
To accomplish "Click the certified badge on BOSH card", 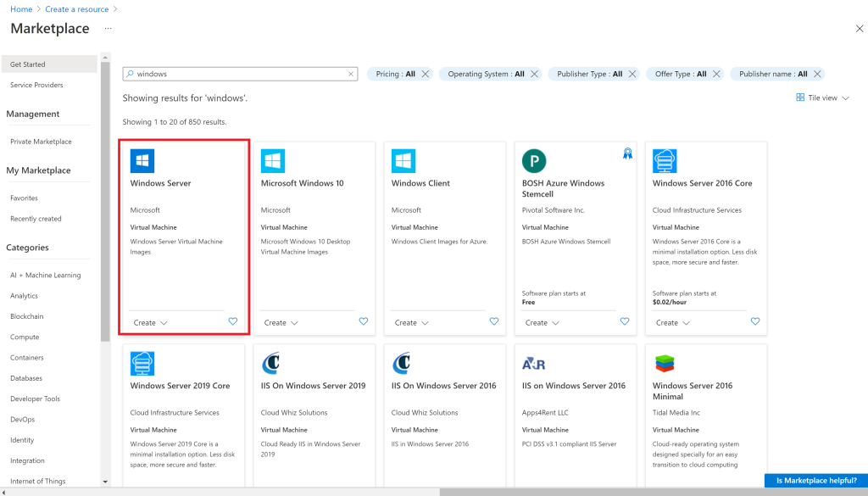I will point(627,153).
